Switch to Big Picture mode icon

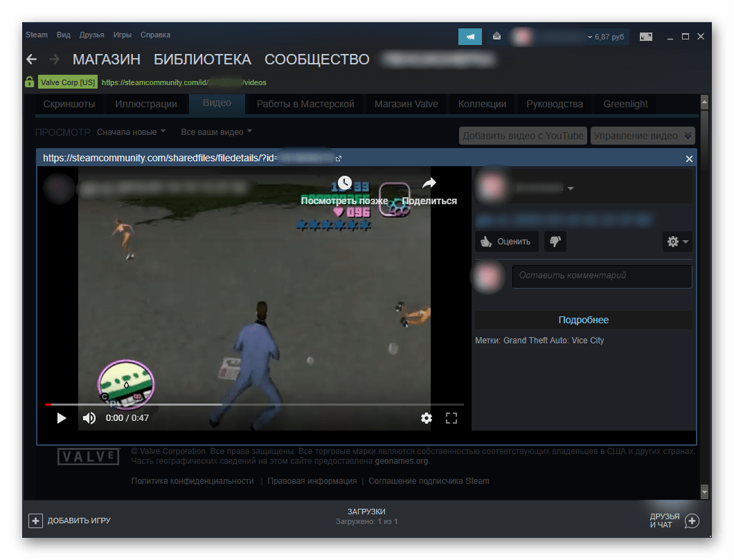(x=646, y=36)
